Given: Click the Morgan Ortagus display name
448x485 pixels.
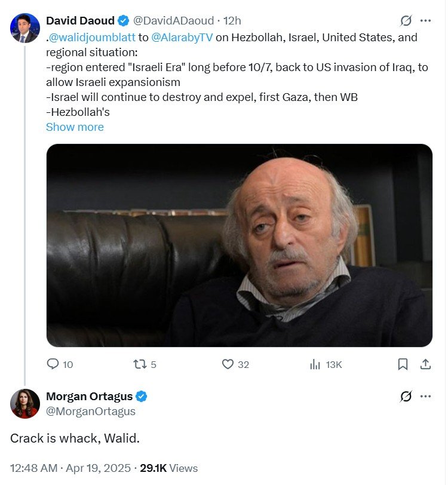Looking at the screenshot, I should (89, 397).
